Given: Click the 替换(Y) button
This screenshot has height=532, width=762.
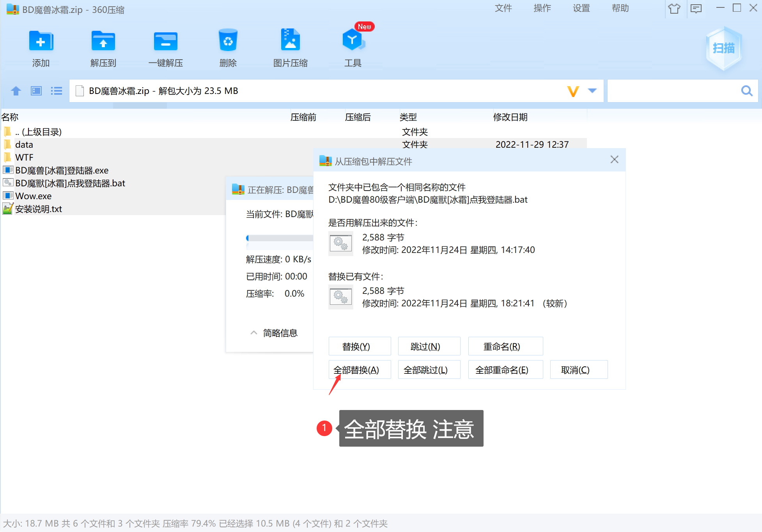Looking at the screenshot, I should click(x=360, y=346).
